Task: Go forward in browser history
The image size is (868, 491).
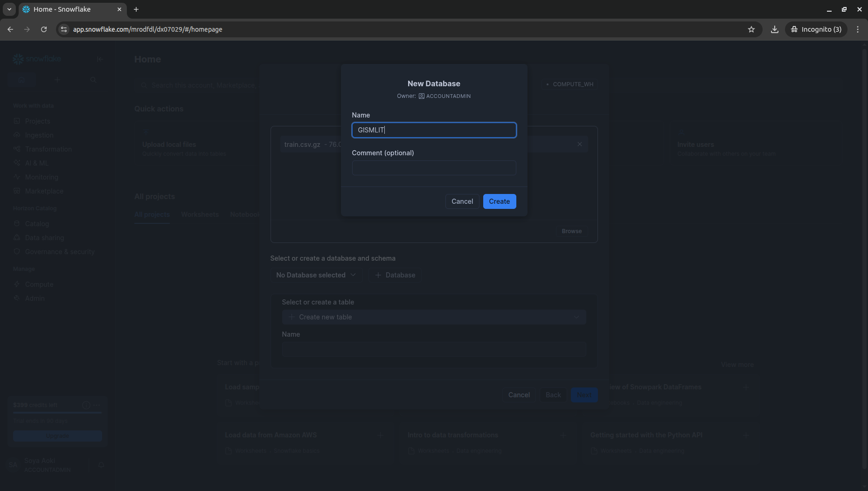Action: [x=27, y=29]
